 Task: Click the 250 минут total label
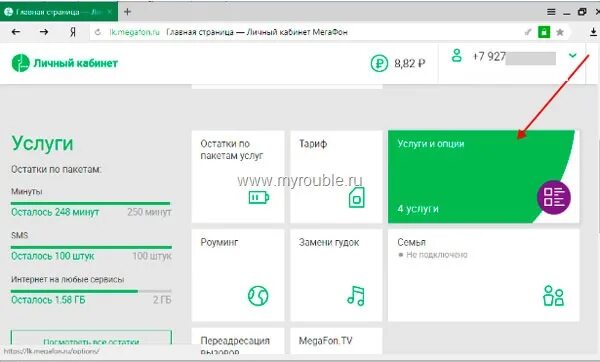click(x=149, y=212)
